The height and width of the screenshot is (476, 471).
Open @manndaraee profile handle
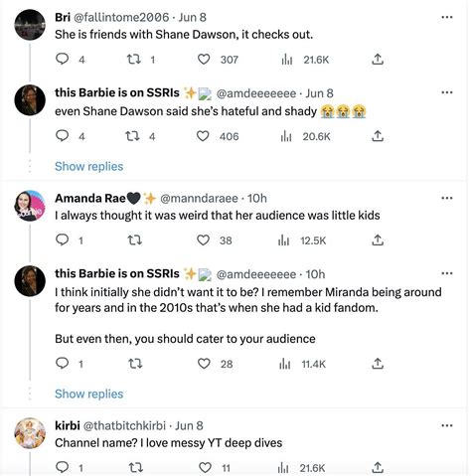199,198
